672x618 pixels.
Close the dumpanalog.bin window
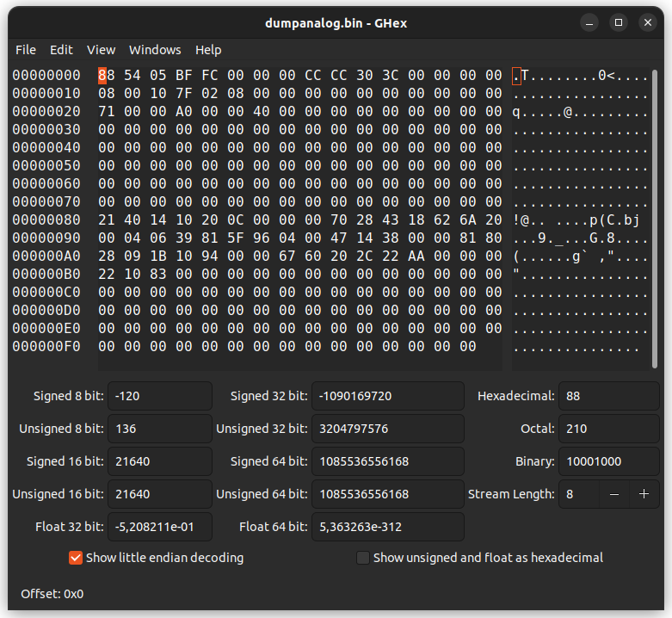pyautogui.click(x=648, y=23)
